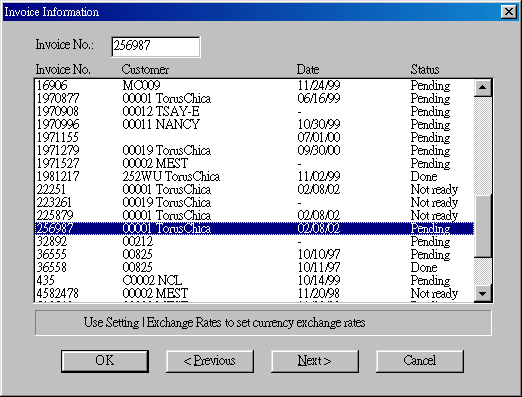Screen dimensions: 522x397
Task: Focus the Invoice No. input field
Action: (x=156, y=46)
